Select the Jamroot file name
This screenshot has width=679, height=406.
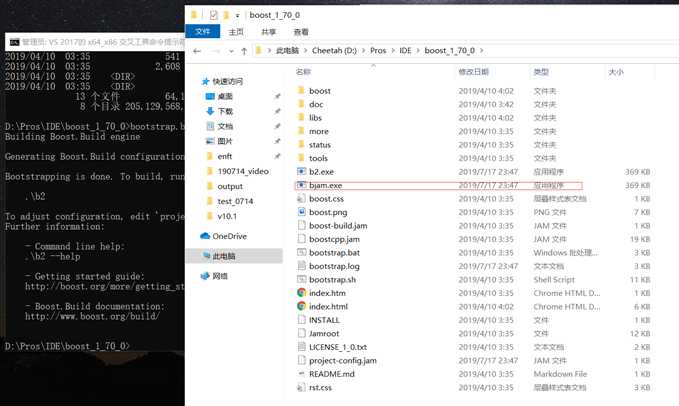(x=324, y=333)
